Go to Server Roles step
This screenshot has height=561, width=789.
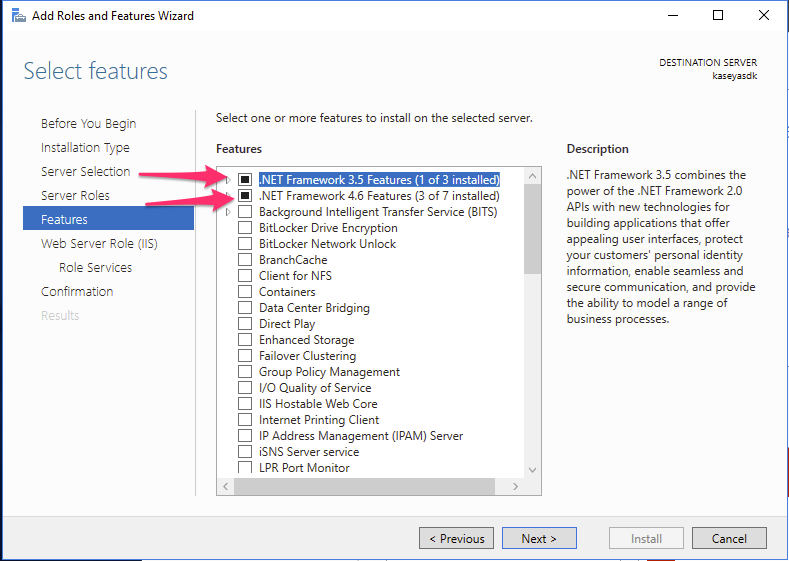(75, 196)
